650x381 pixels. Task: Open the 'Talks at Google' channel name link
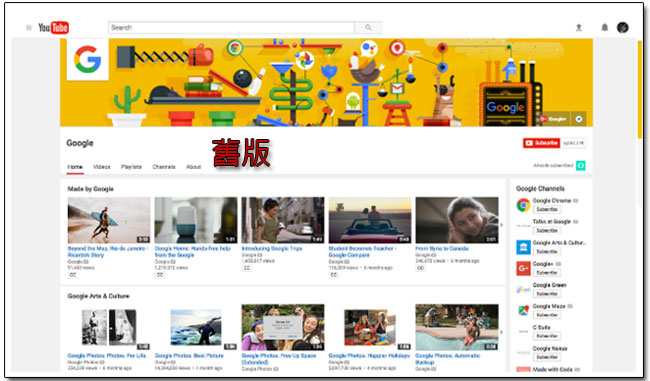[552, 222]
